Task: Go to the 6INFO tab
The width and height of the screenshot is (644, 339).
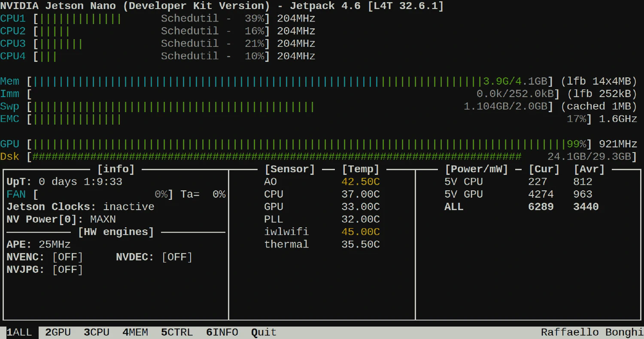Action: (x=222, y=333)
